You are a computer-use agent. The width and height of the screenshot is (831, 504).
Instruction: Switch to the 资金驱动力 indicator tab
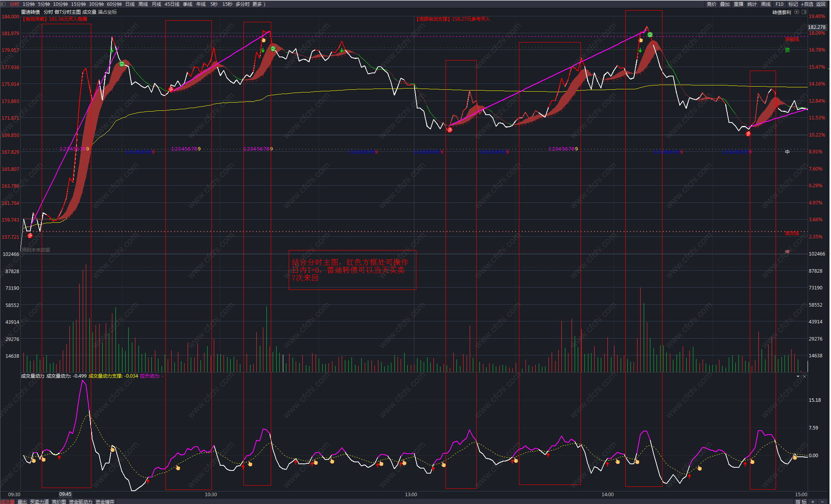tap(81, 501)
